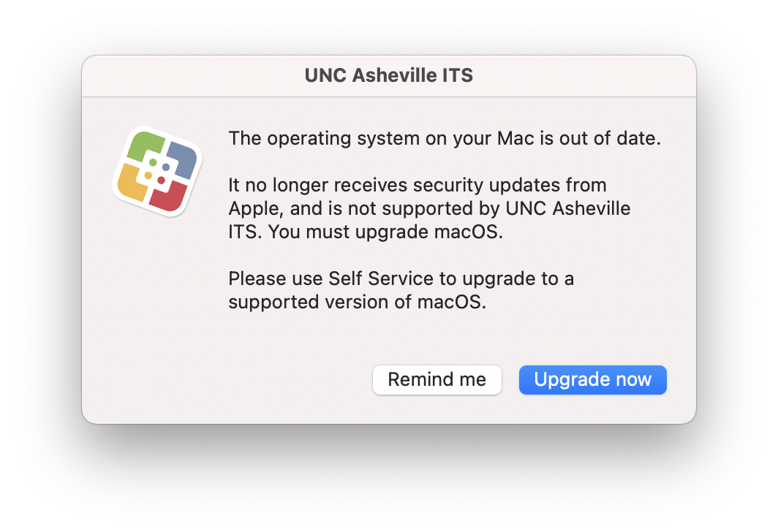Click 'supported version of macOS' text line
The width and height of the screenshot is (778, 532).
357,302
